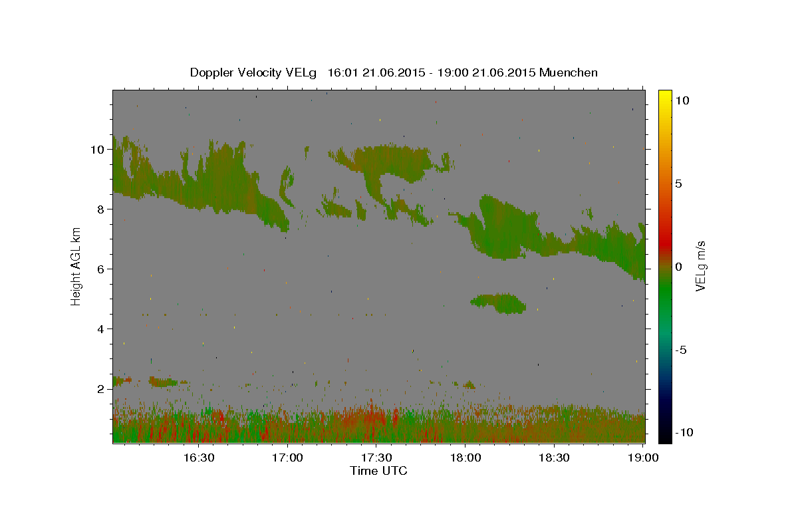
Task: Click the height tick label 8
Action: tap(102, 209)
